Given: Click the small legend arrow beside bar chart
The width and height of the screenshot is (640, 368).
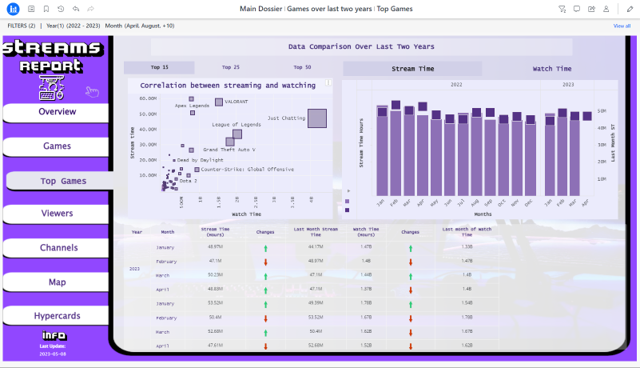Looking at the screenshot, I should [x=348, y=191].
